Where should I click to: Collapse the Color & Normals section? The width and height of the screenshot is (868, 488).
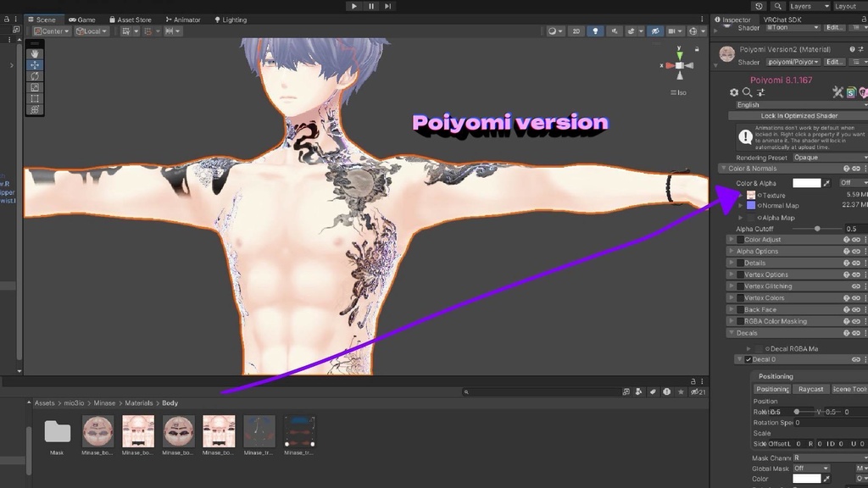pyautogui.click(x=723, y=169)
